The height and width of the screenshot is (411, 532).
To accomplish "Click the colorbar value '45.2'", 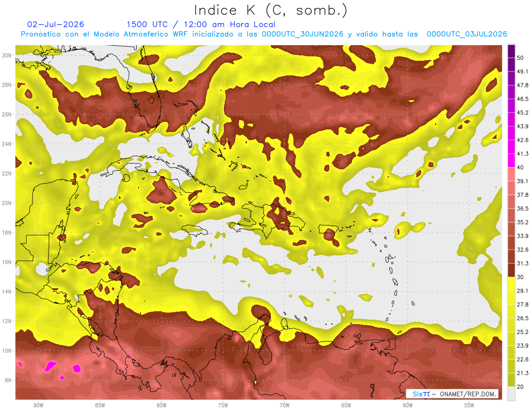I will pos(522,113).
